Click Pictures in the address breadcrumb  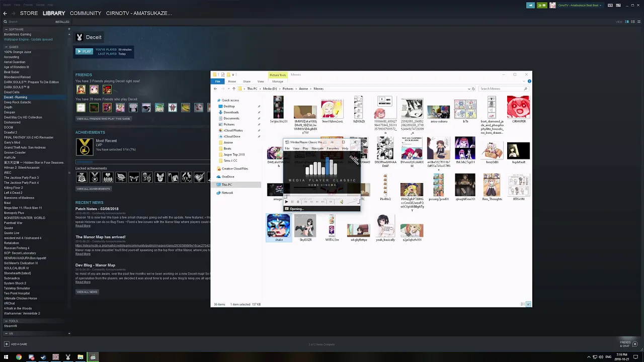(x=288, y=88)
